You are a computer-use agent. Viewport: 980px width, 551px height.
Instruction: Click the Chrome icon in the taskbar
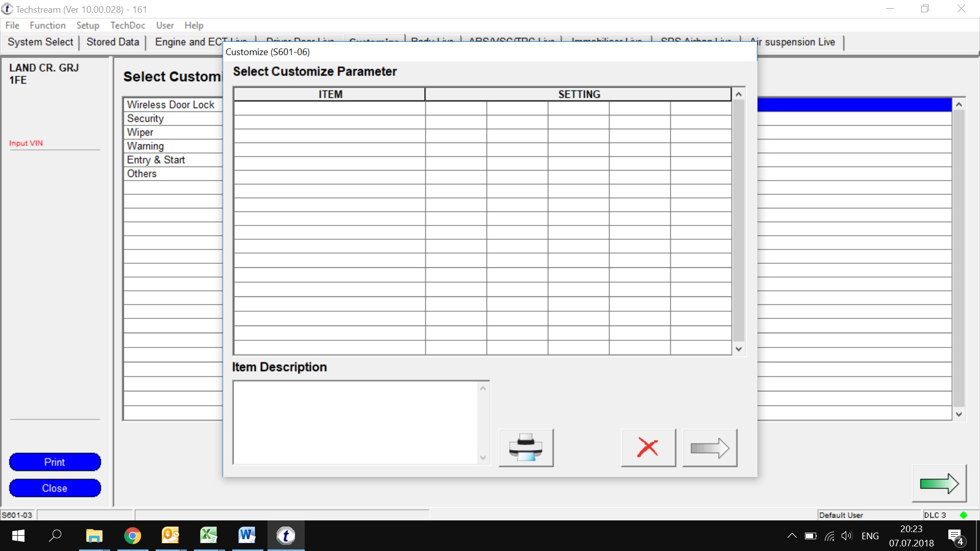coord(132,536)
